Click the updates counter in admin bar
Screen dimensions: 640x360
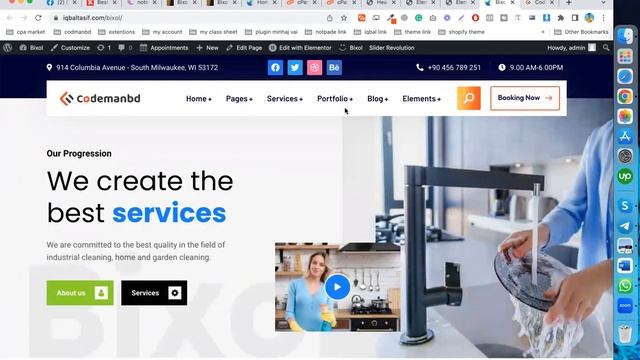pos(104,48)
